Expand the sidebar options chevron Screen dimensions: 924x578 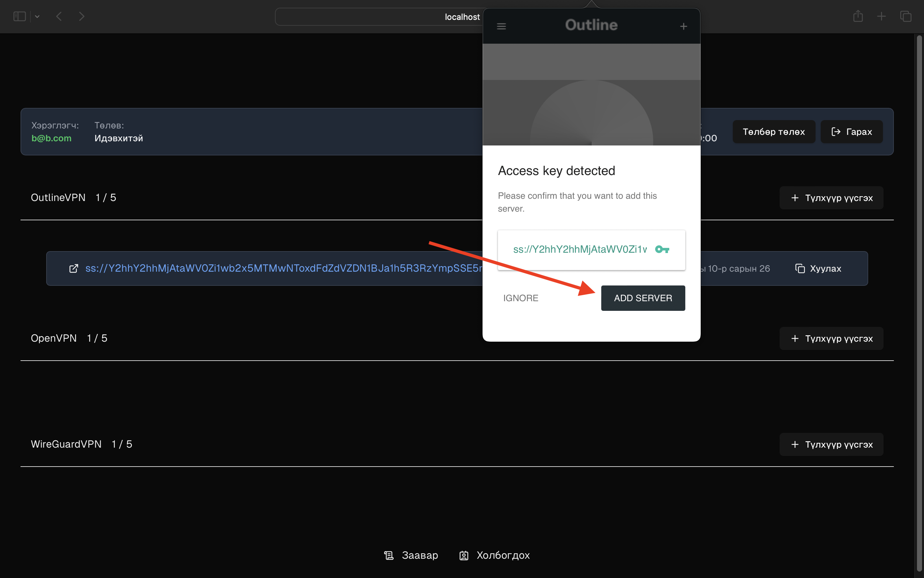click(37, 16)
